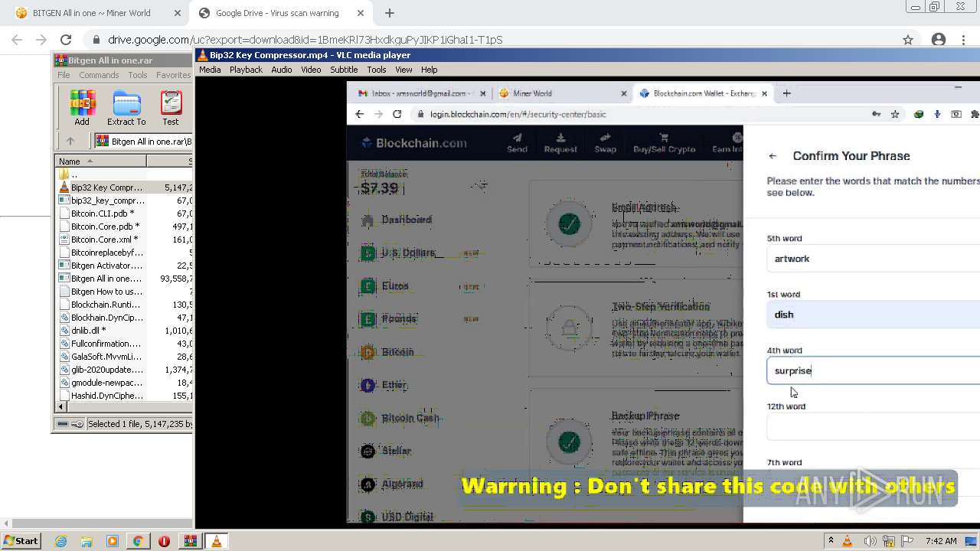Open Chrome profile avatar menu
This screenshot has width=980, height=551.
coord(939,40)
